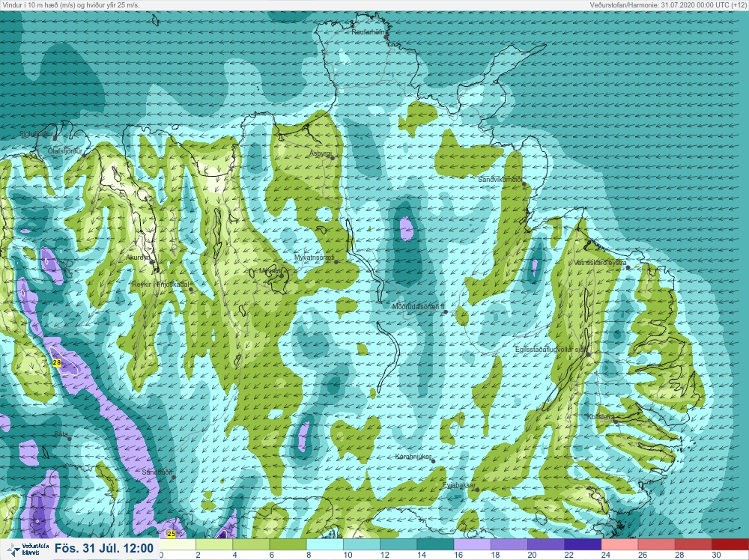The image size is (749, 560).
Task: Click the Sandvíkurheiði station label
Action: point(500,180)
